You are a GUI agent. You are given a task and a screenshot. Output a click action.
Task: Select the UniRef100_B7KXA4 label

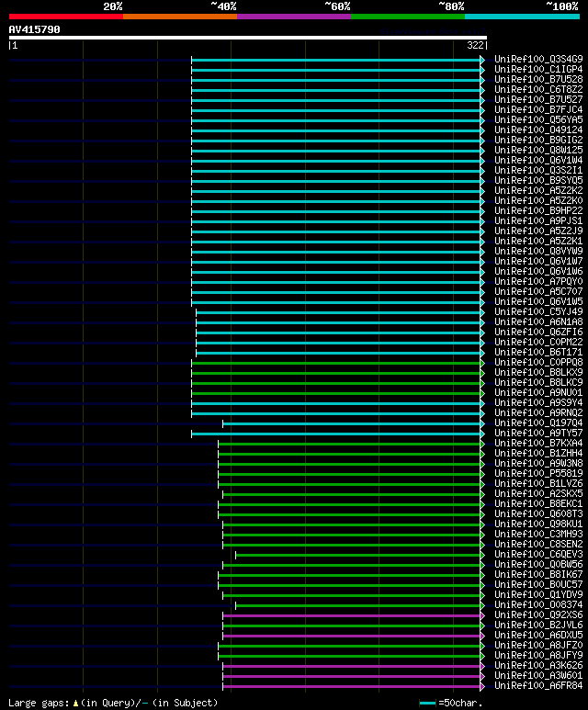(x=538, y=443)
